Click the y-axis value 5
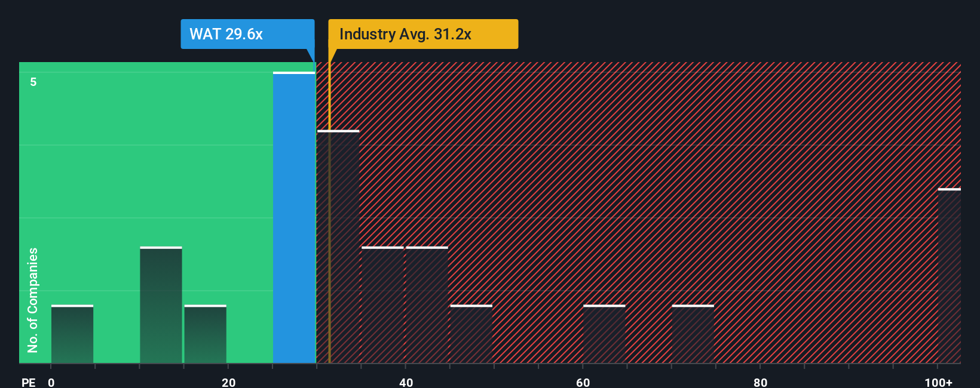 (33, 82)
